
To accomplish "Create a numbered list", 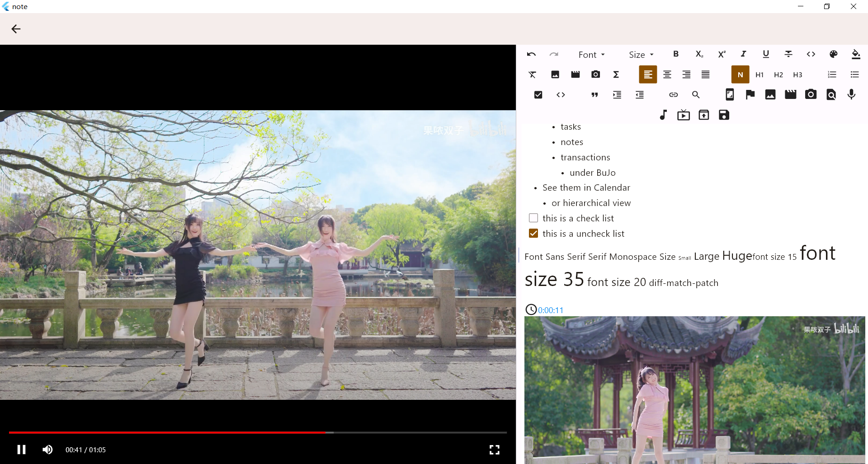I will 832,75.
